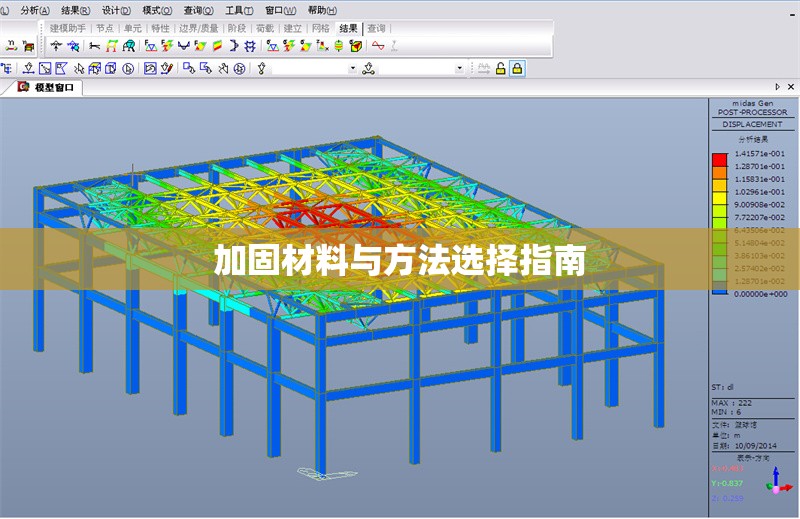Click the yellow-green cube icon in results toolbar
The width and height of the screenshot is (800, 519).
click(355, 46)
